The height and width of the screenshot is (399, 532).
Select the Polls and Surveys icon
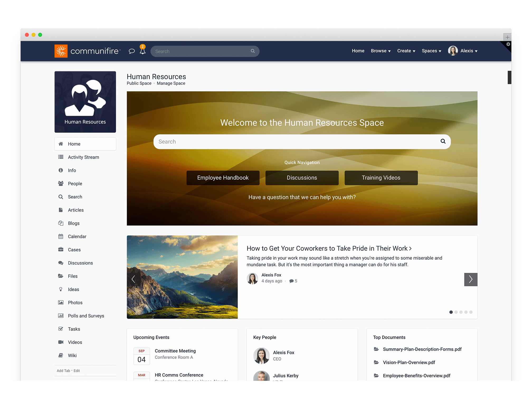(x=61, y=316)
